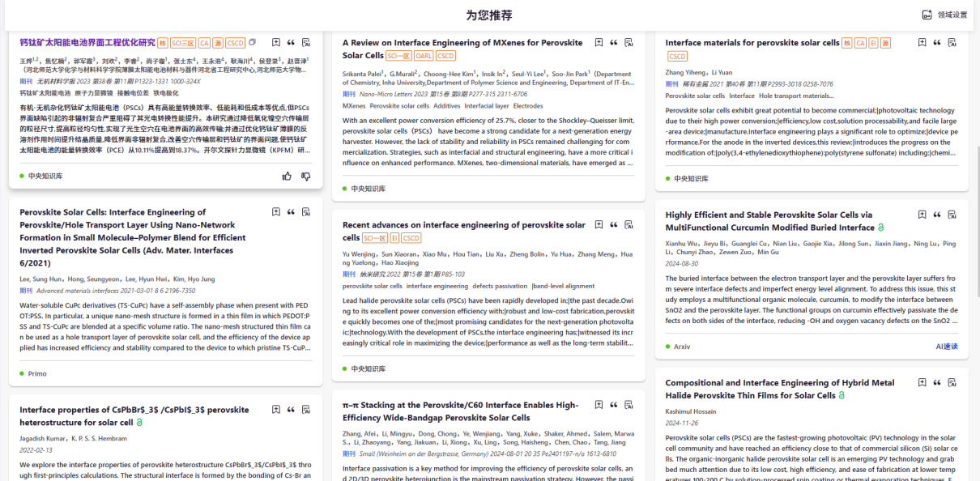
Task: Click author 'Zhang Yiheng'
Action: 686,72
